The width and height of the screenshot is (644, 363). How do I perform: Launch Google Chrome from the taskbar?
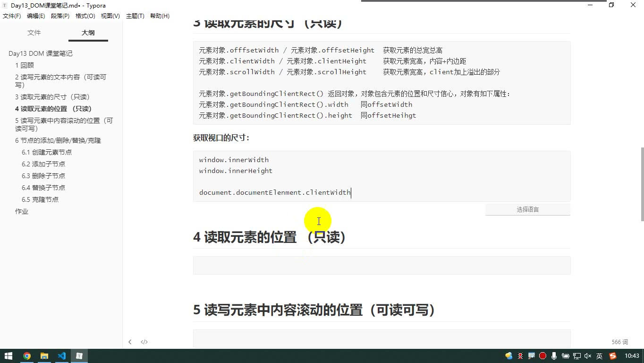click(26, 356)
